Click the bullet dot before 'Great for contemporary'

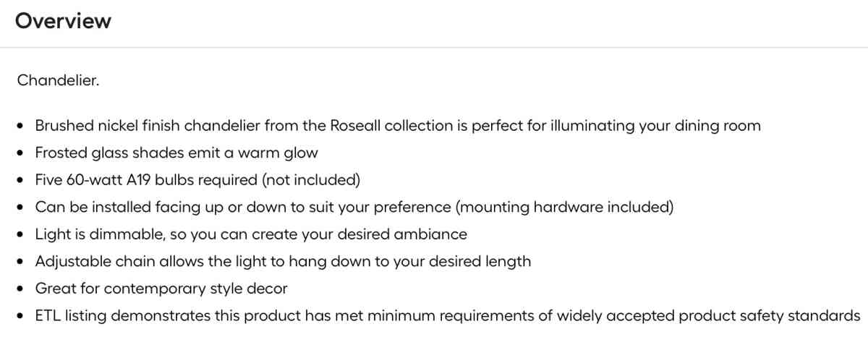[20, 289]
